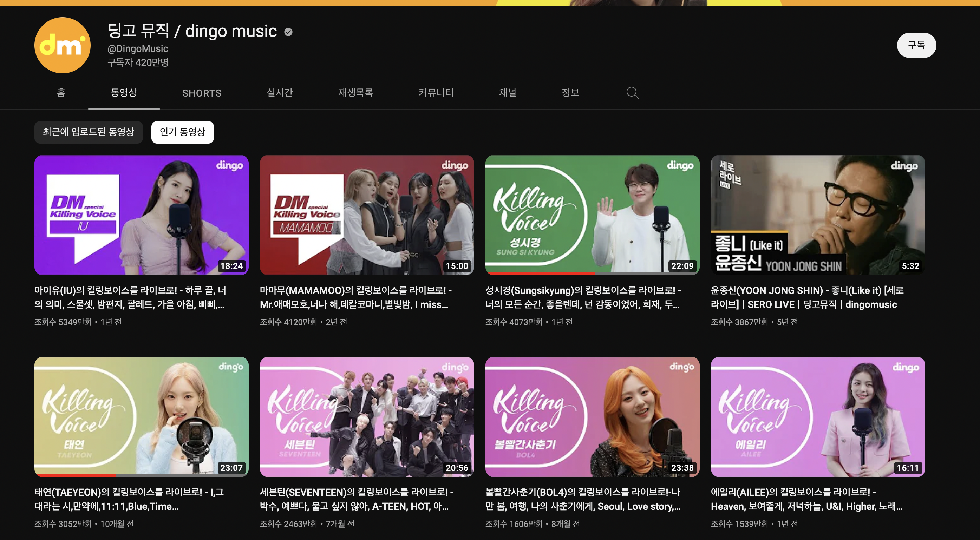Open the BOL4 Killing Voice thumbnail
Screen dimensions: 980x540
point(592,416)
